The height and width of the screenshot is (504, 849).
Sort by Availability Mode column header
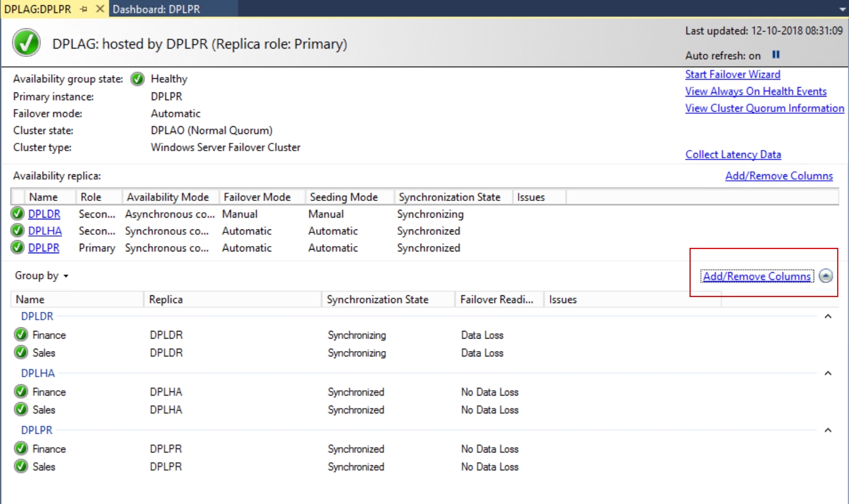click(170, 197)
